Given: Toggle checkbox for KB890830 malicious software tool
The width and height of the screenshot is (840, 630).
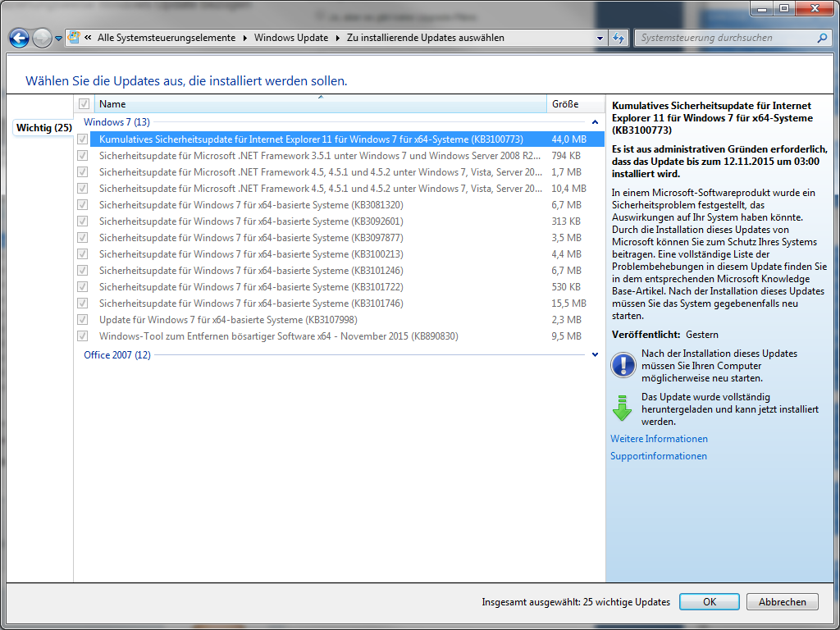Looking at the screenshot, I should point(83,336).
